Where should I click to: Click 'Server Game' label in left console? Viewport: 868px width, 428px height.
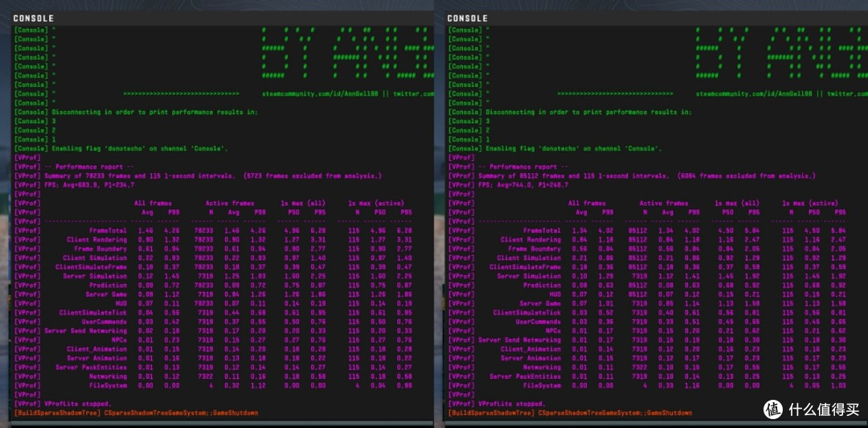pyautogui.click(x=106, y=294)
